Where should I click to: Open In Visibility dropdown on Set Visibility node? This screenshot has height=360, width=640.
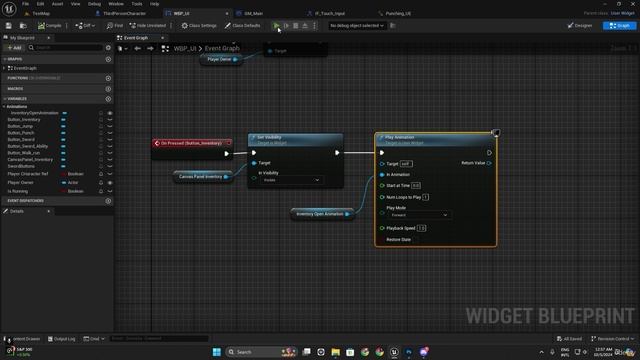291,180
